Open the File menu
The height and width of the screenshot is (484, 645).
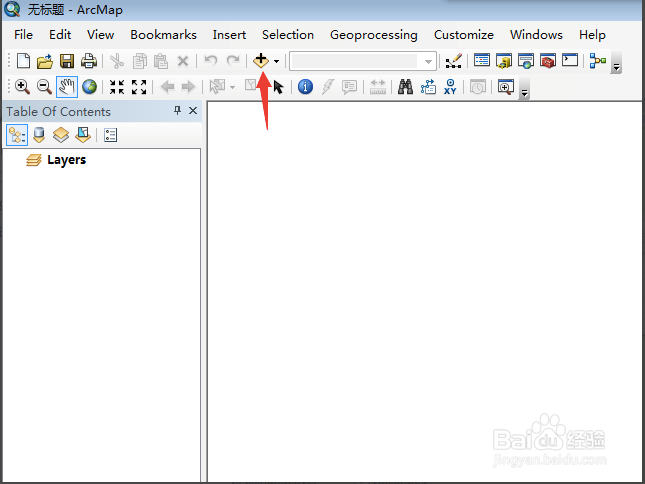point(23,35)
